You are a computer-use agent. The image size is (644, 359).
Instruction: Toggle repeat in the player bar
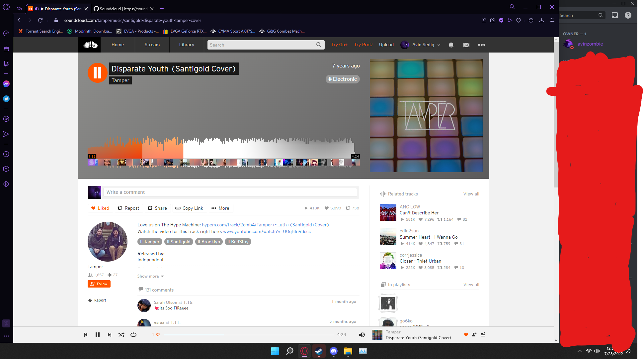click(133, 335)
